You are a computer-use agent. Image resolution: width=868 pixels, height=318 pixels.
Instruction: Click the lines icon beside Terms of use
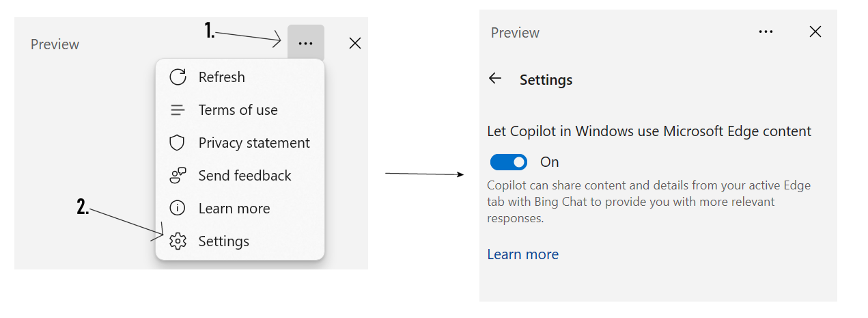178,110
